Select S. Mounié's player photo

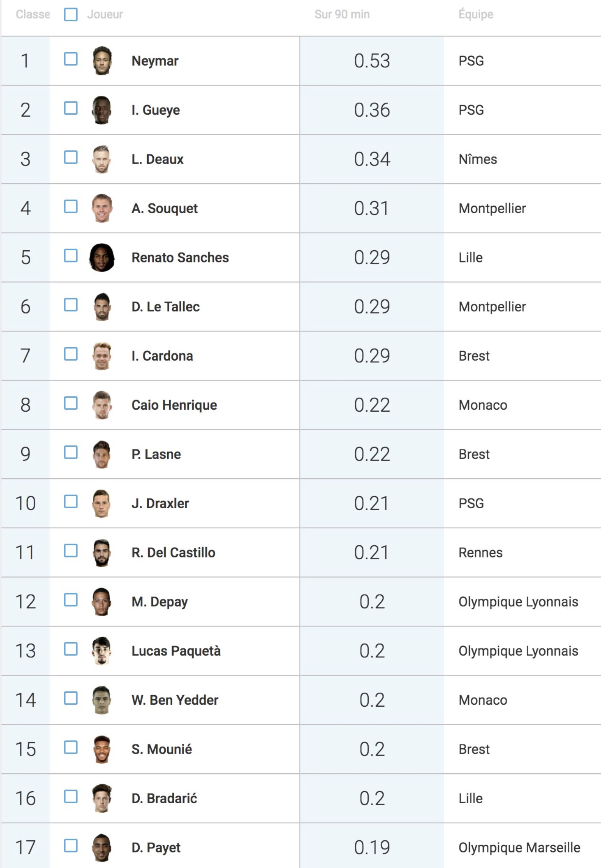[x=102, y=749]
